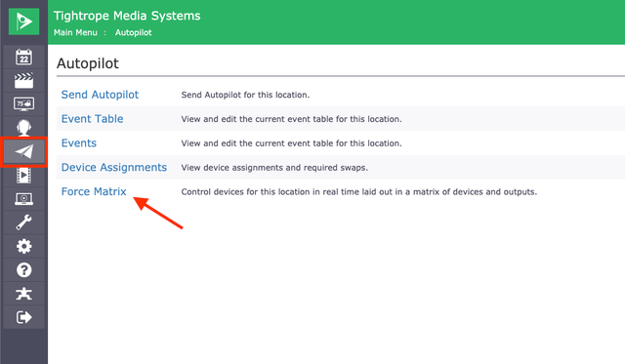Screen dimensions: 625x364
Task: Open the Send Autopilot link
Action: click(100, 95)
